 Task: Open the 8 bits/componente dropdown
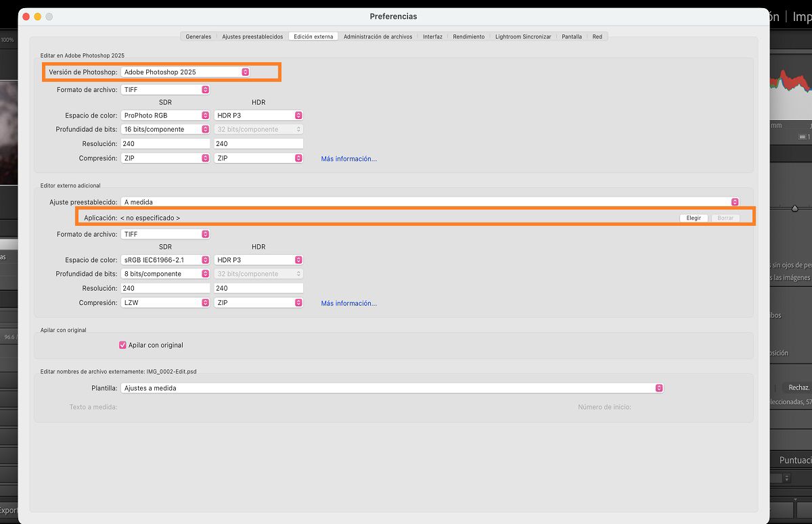(x=165, y=274)
